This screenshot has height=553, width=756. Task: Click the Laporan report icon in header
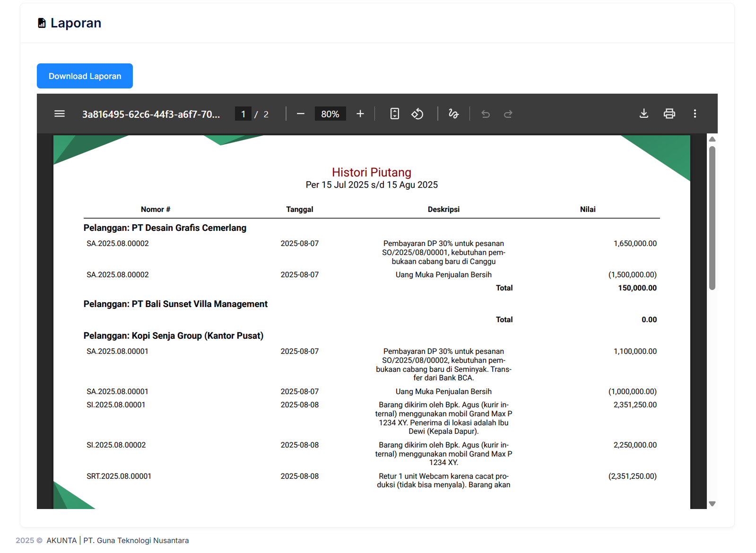42,23
